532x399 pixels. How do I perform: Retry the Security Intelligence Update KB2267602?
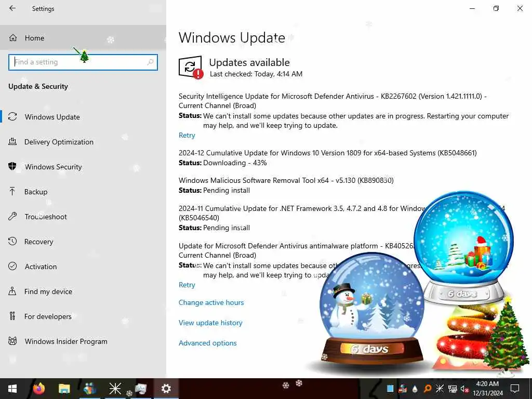[187, 136]
